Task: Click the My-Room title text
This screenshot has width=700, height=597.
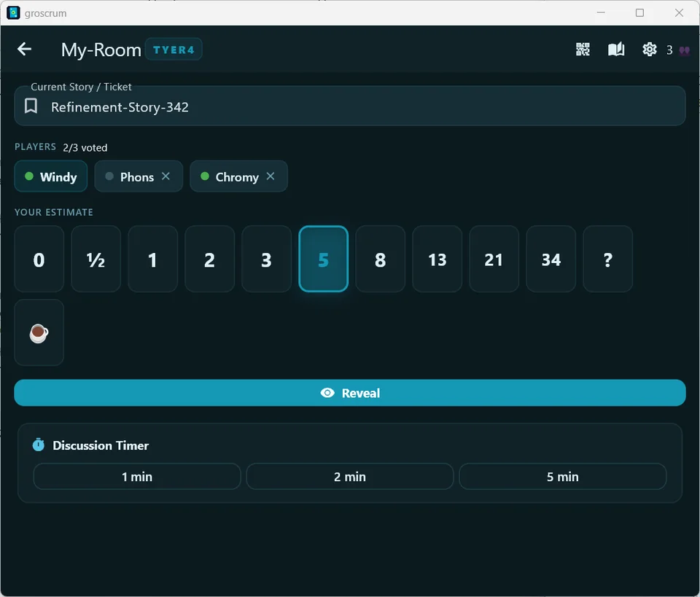Action: [101, 50]
